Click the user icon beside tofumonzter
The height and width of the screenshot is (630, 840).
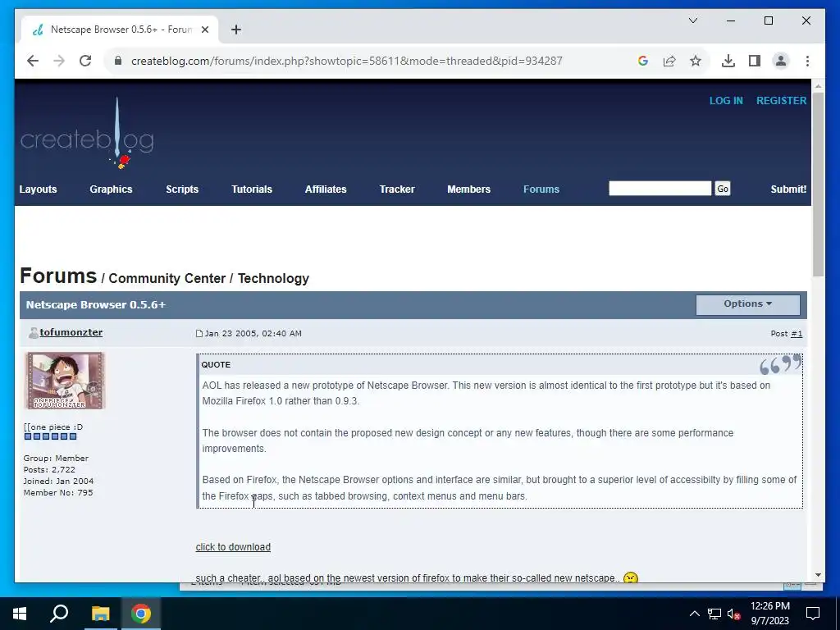33,333
